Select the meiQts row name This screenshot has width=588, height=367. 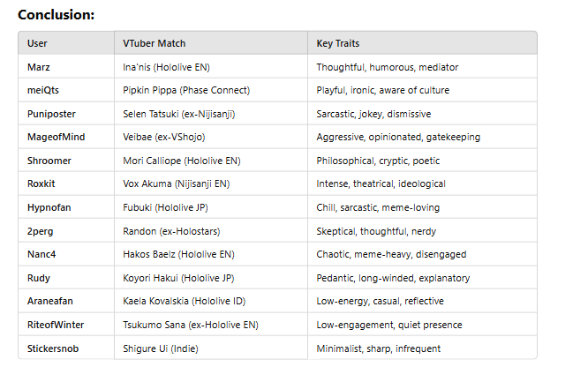click(x=44, y=90)
